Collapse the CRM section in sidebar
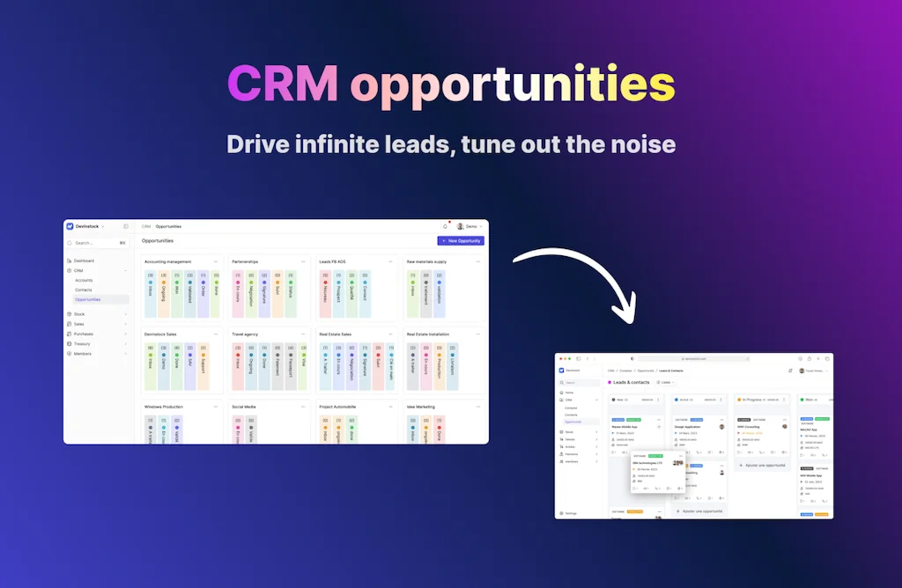 (125, 270)
